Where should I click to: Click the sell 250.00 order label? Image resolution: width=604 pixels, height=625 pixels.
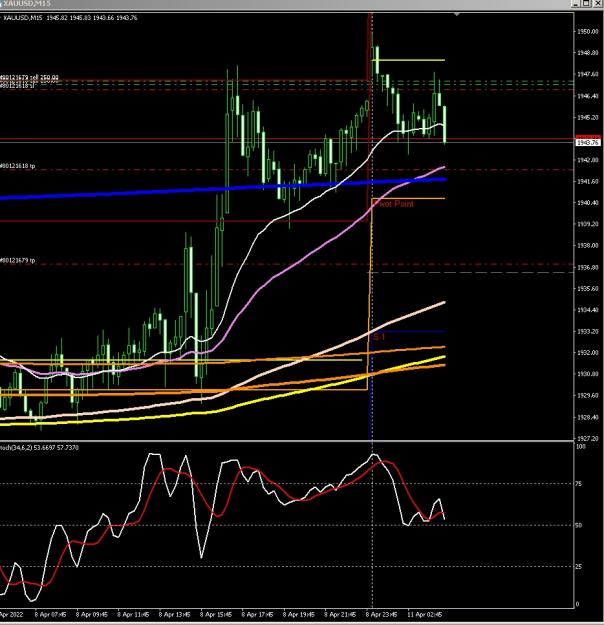[29, 77]
